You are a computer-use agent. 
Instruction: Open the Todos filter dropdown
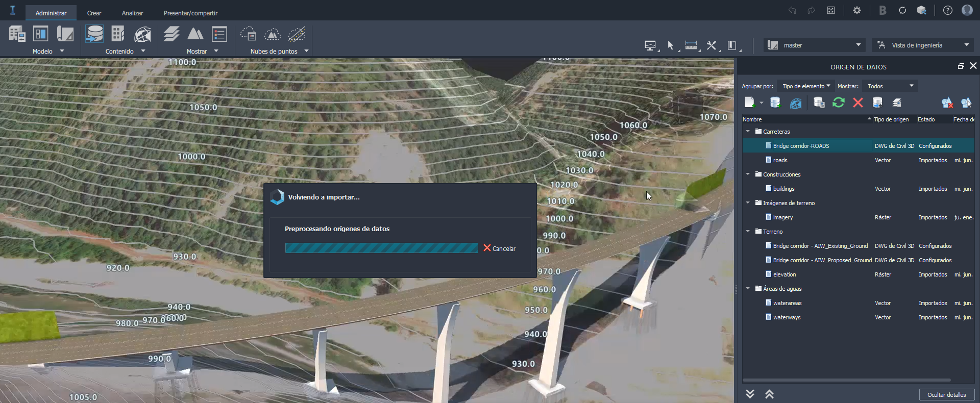pyautogui.click(x=890, y=86)
